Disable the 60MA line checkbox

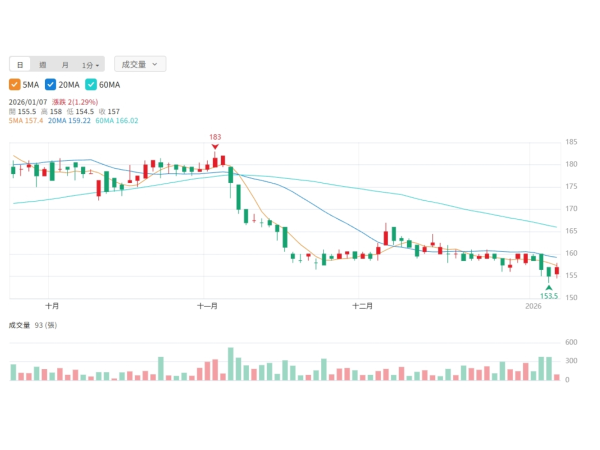pyautogui.click(x=91, y=85)
